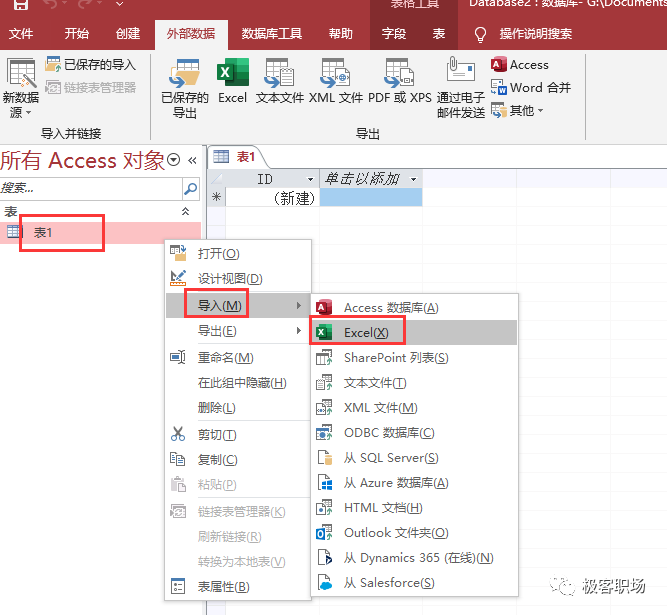Click Word Merge (Word 合并) in ribbon
The image size is (667, 615).
(531, 88)
